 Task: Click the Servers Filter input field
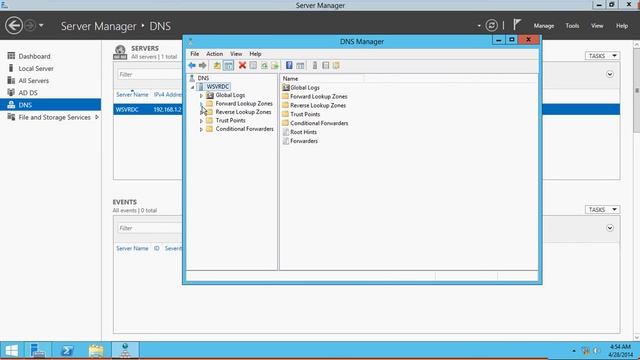149,74
